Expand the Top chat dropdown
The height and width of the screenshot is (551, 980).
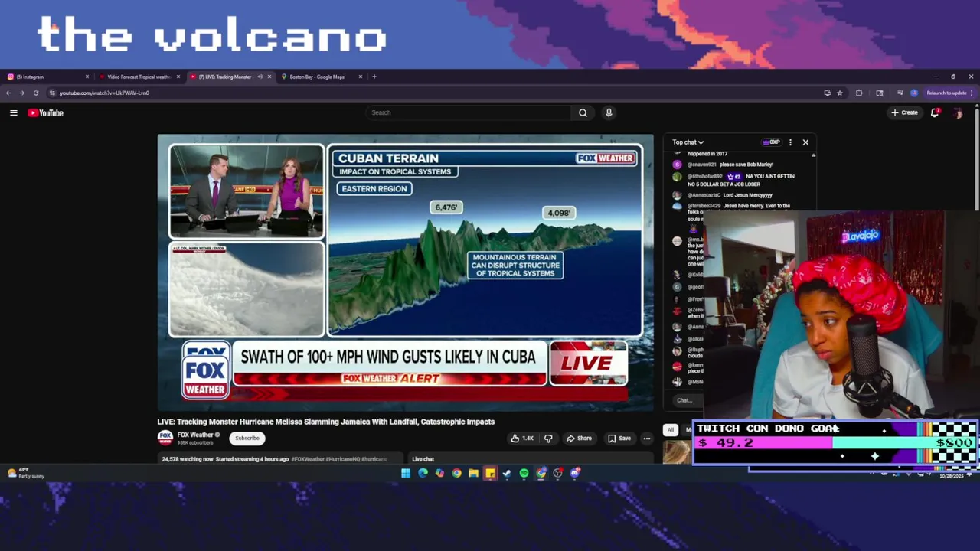(x=688, y=142)
